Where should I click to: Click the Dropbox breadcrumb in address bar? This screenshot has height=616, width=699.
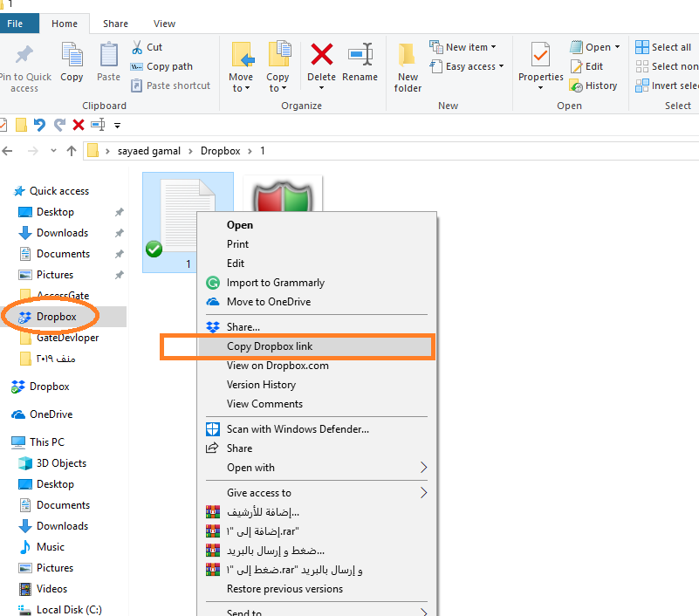coord(220,151)
